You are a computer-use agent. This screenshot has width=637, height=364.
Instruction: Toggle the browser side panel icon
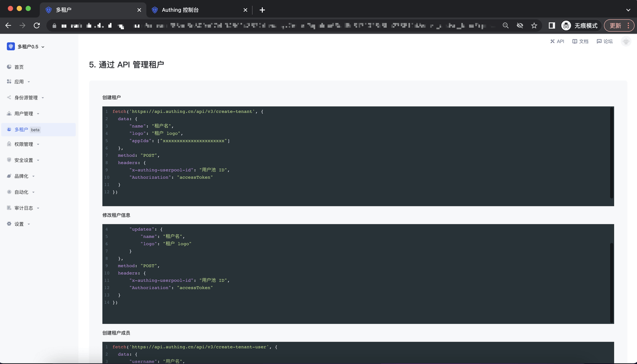point(551,25)
